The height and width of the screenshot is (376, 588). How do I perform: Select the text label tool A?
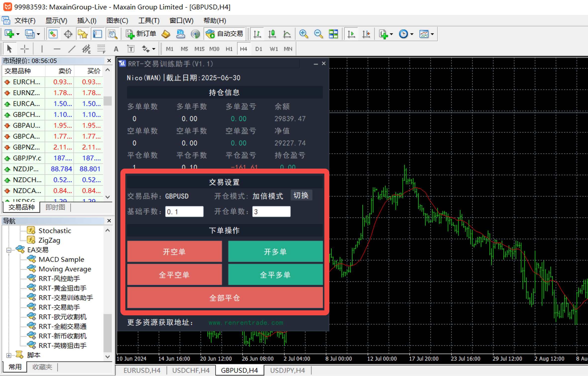(x=116, y=49)
